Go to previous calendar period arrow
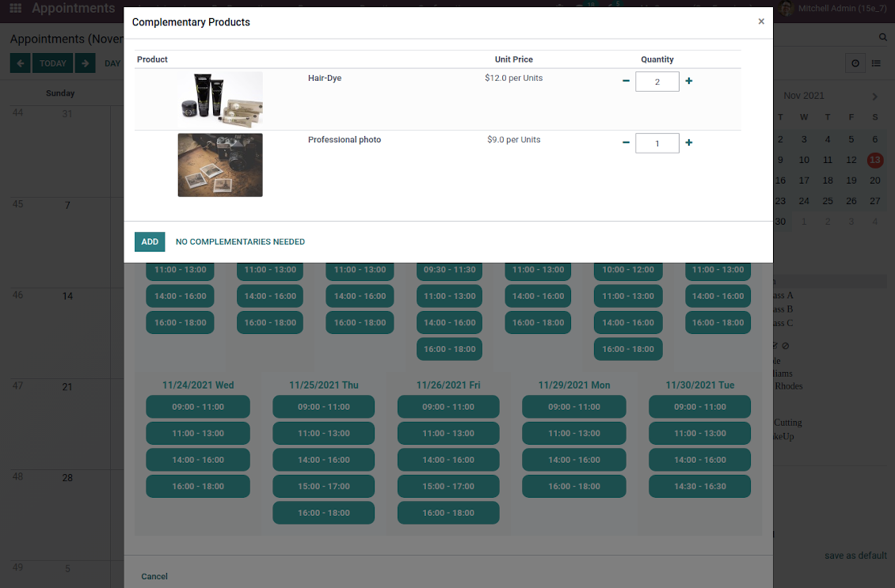Screen dimensions: 895x588 click(20, 63)
